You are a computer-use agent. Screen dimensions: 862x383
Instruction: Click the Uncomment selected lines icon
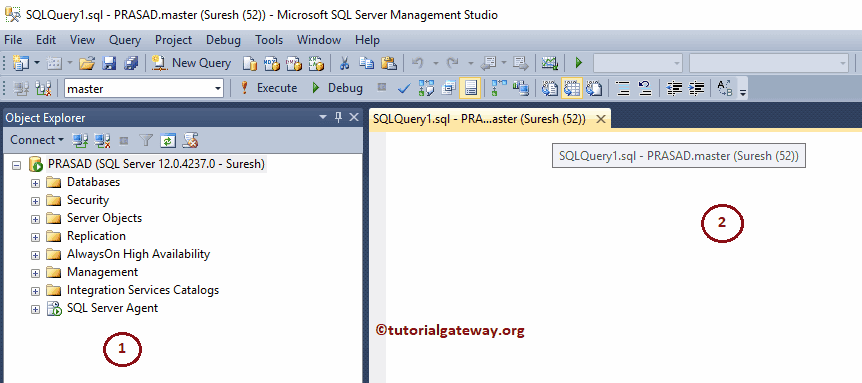644,88
